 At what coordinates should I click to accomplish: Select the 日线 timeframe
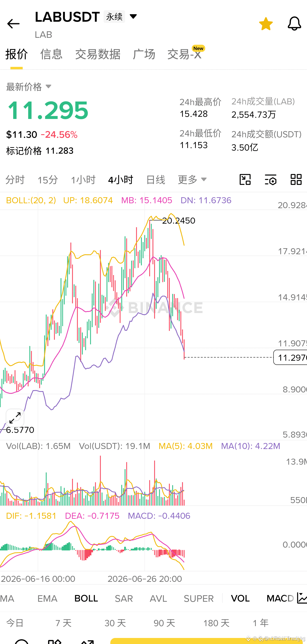[x=156, y=180]
